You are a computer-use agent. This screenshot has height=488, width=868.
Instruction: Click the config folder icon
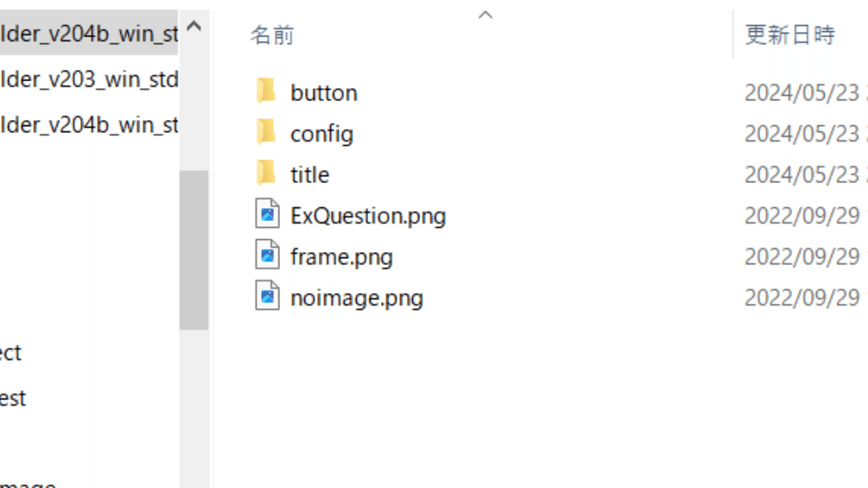point(266,133)
